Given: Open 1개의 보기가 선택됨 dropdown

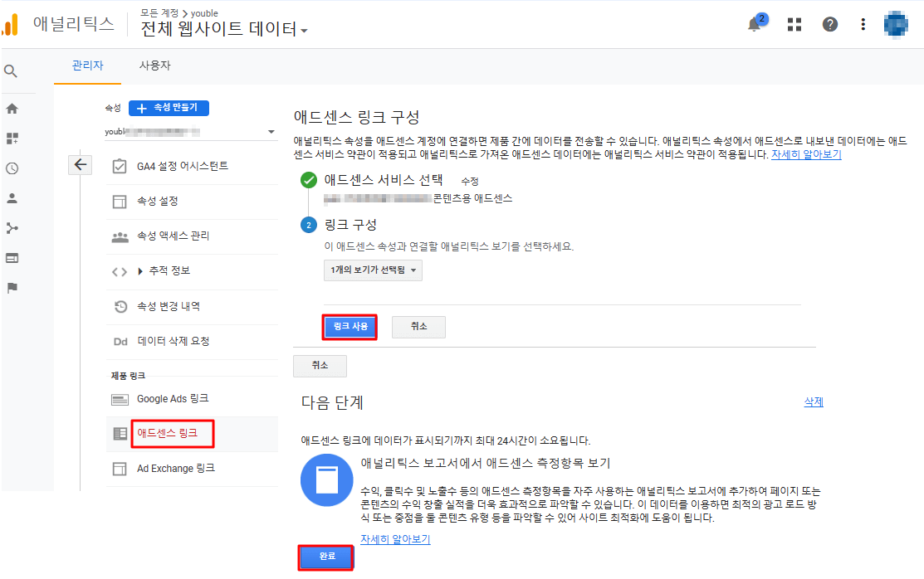Looking at the screenshot, I should 373,270.
